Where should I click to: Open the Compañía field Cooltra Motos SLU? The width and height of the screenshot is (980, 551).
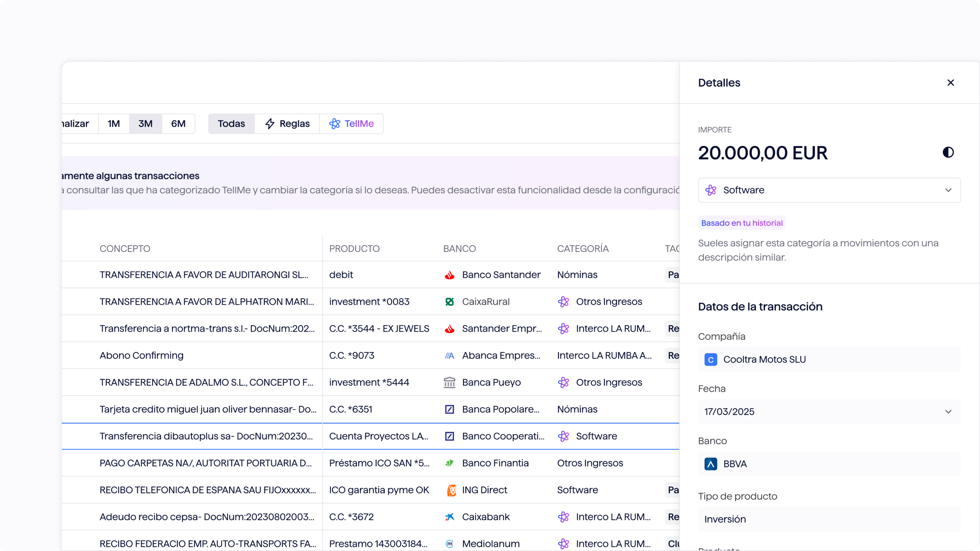829,359
